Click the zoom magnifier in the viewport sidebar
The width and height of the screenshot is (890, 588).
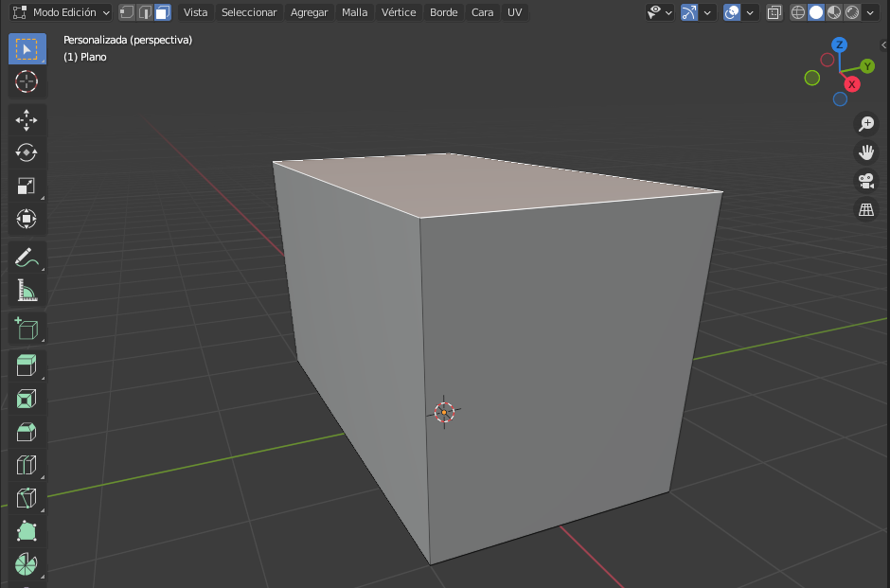866,123
